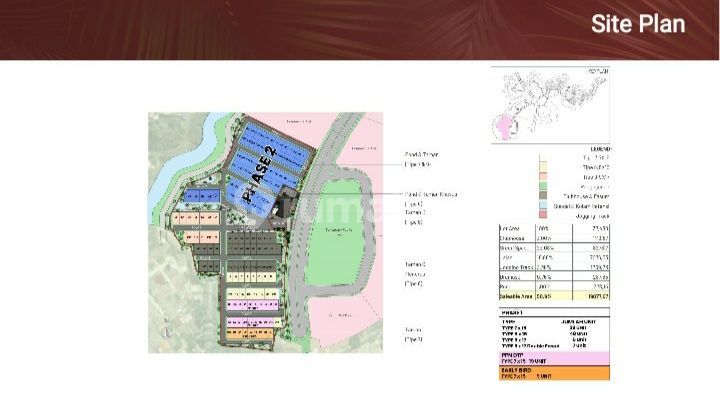The height and width of the screenshot is (414, 720).
Task: Select the cream legend color swatch
Action: [543, 166]
